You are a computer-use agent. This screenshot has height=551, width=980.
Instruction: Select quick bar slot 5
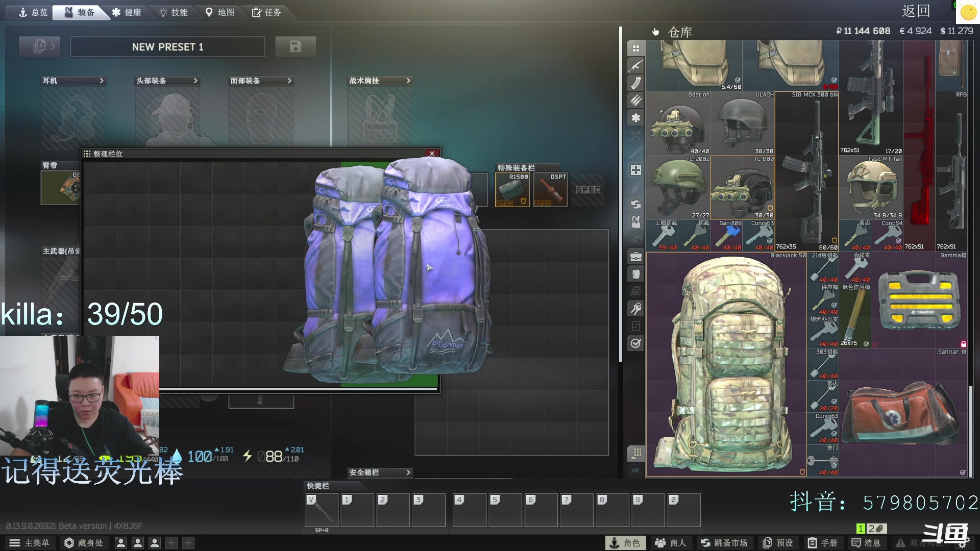[x=505, y=510]
